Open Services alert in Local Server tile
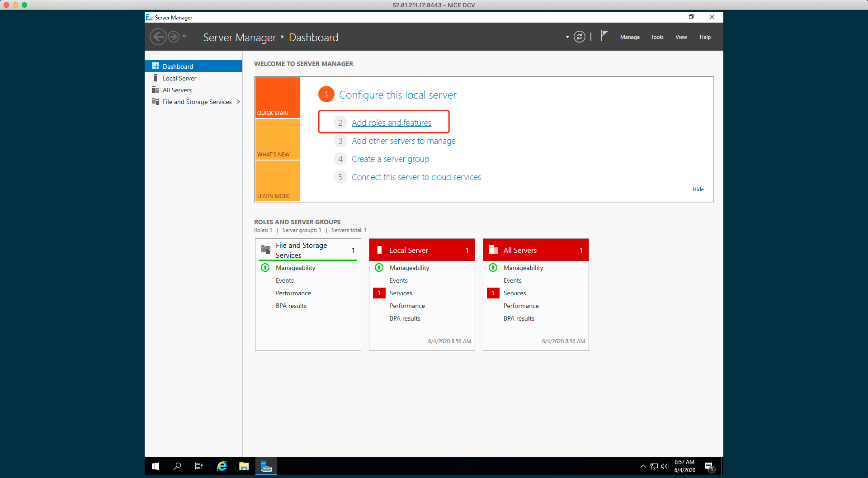Viewport: 868px width, 478px height. point(401,293)
